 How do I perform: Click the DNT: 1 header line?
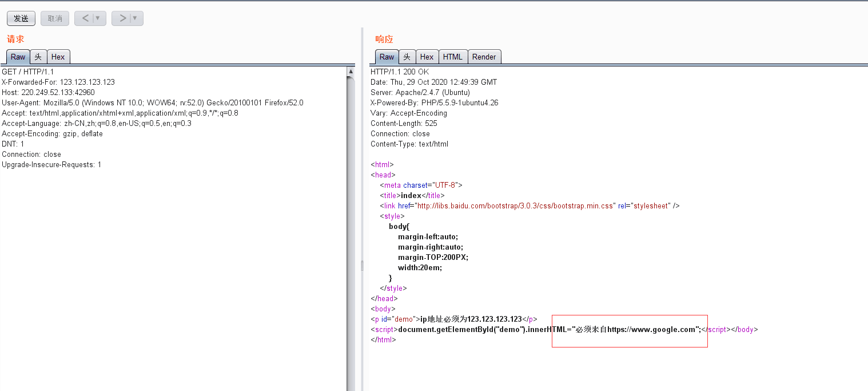[13, 144]
